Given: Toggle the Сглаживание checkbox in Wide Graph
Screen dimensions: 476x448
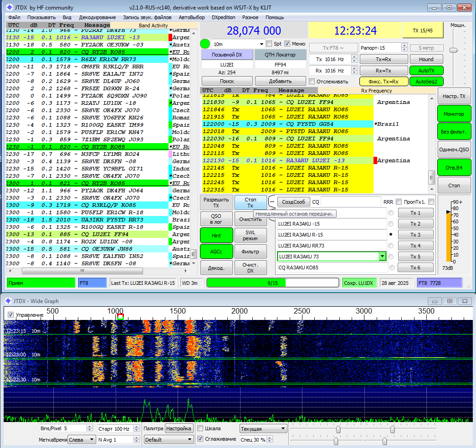Looking at the screenshot, I should point(200,439).
